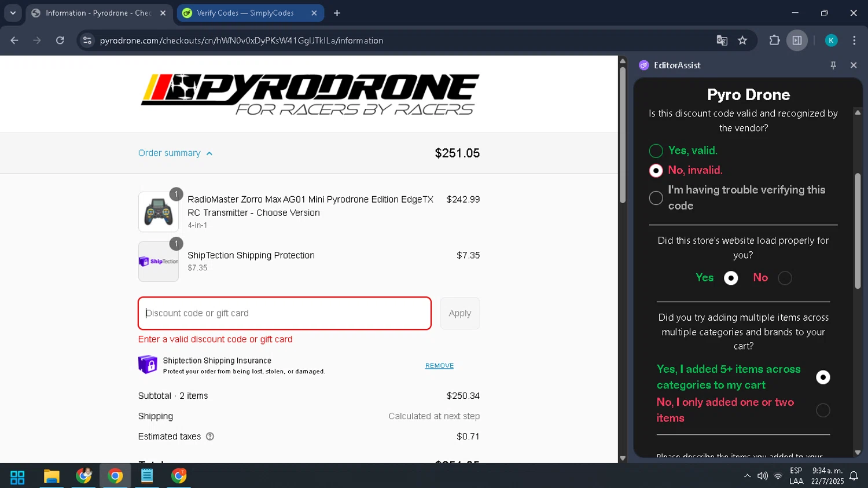Click the checkout page scrollbar down arrow

(x=623, y=458)
